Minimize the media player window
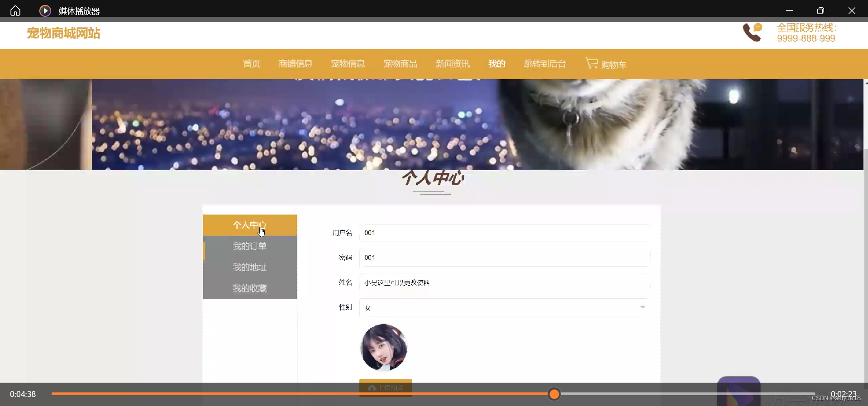This screenshot has height=406, width=868. 789,10
